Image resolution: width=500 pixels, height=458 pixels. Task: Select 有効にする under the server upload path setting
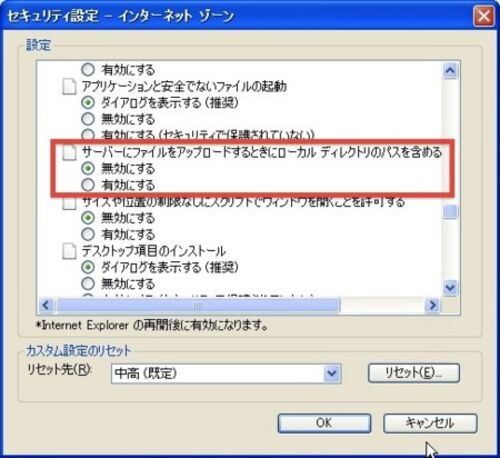(88, 185)
